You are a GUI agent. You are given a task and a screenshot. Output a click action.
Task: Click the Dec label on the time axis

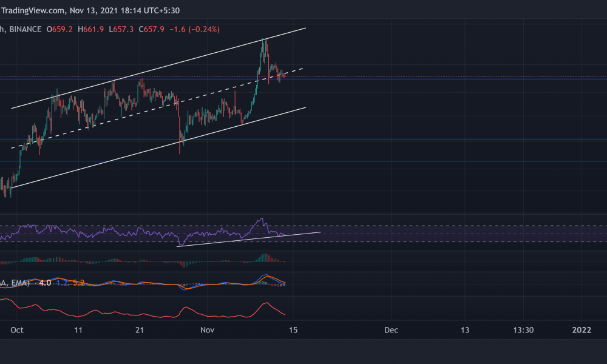pos(392,330)
